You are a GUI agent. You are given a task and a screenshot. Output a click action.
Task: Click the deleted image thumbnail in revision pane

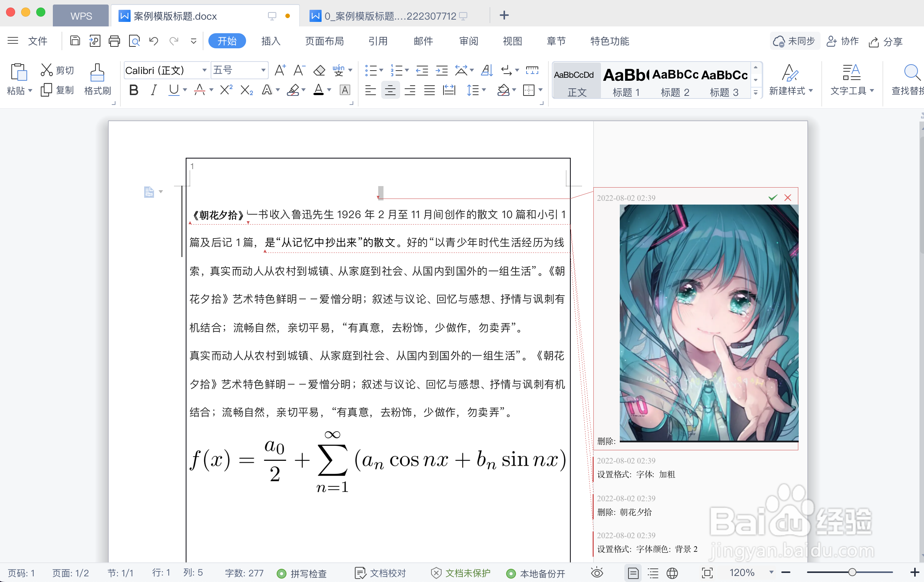click(709, 323)
